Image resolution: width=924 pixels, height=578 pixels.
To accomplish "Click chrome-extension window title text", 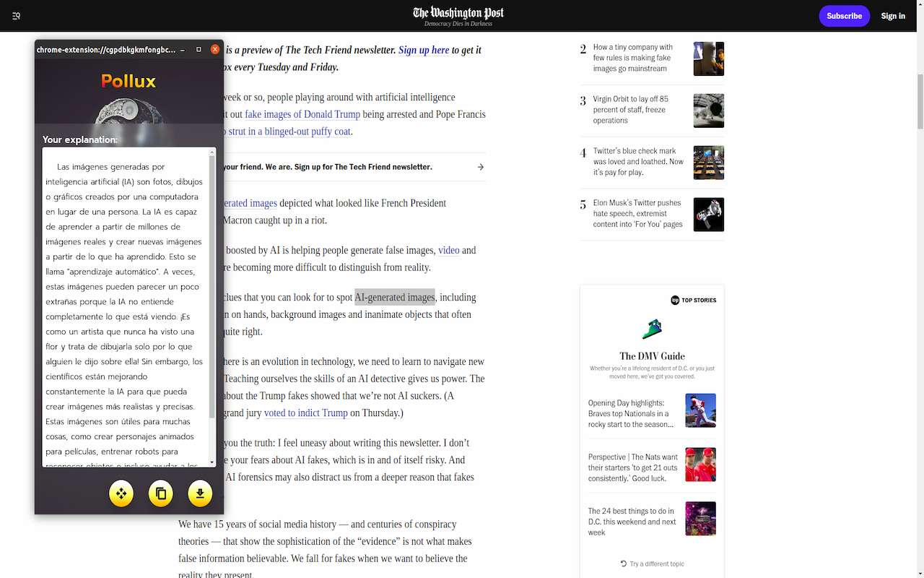I will pos(106,50).
